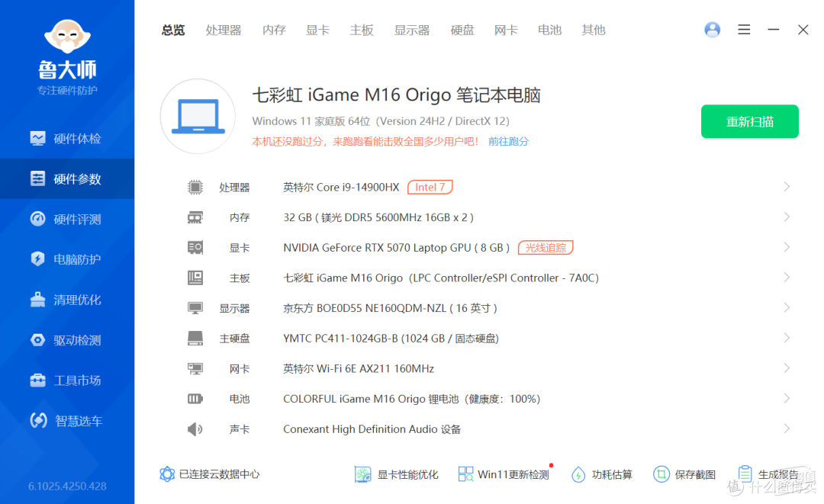Open 工具市场 in the sidebar
The height and width of the screenshot is (504, 824).
tap(66, 380)
